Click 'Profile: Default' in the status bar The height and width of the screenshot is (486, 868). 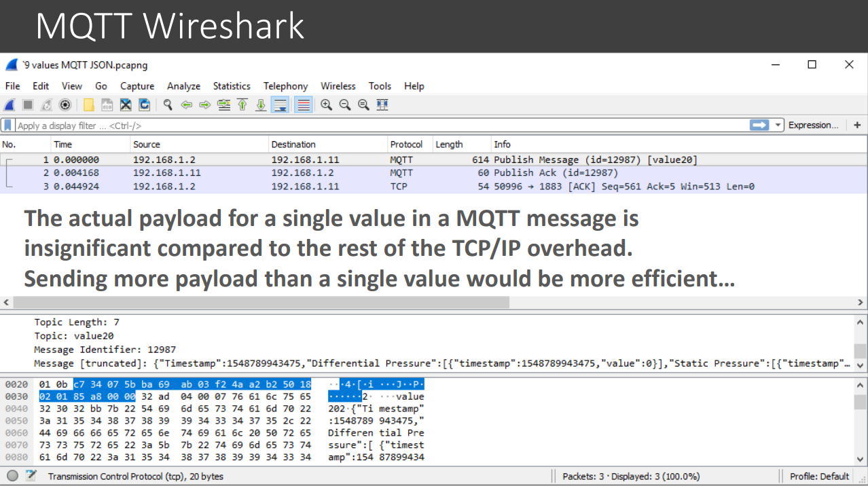820,476
